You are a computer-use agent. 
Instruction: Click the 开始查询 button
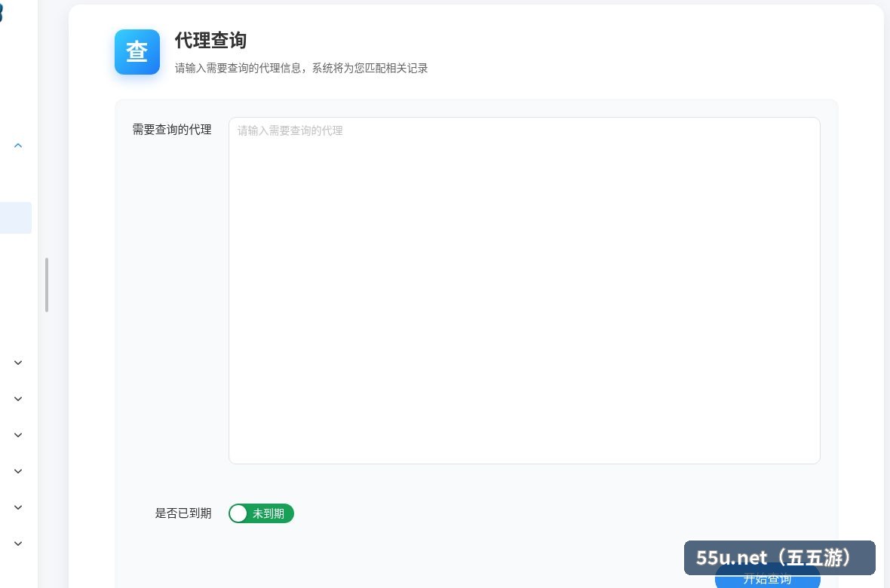pos(767,579)
